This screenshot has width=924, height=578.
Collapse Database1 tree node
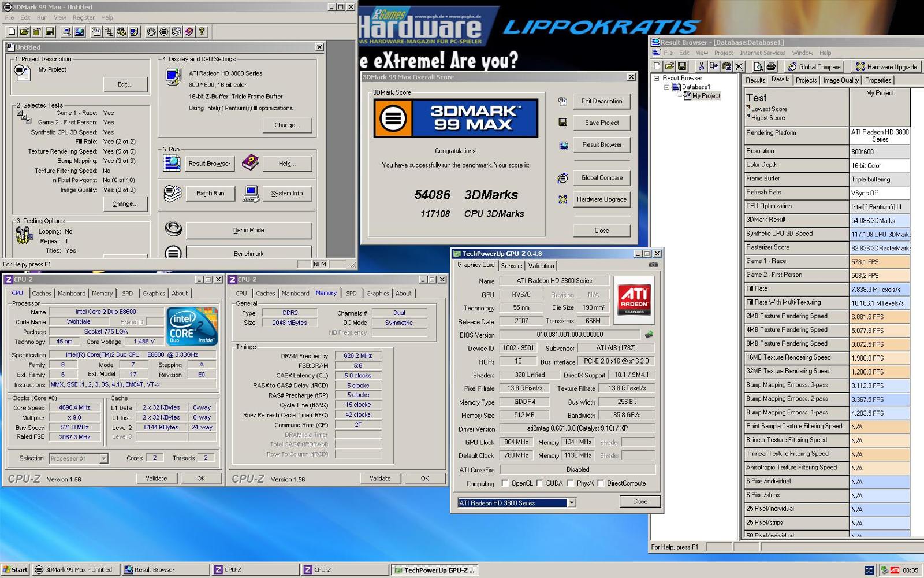click(x=666, y=87)
